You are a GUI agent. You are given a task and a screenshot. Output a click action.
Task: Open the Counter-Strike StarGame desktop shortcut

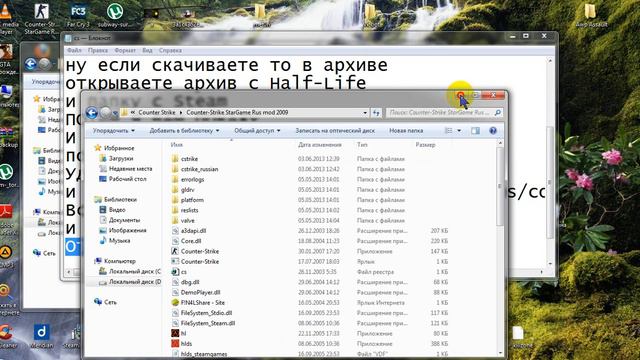(41, 18)
